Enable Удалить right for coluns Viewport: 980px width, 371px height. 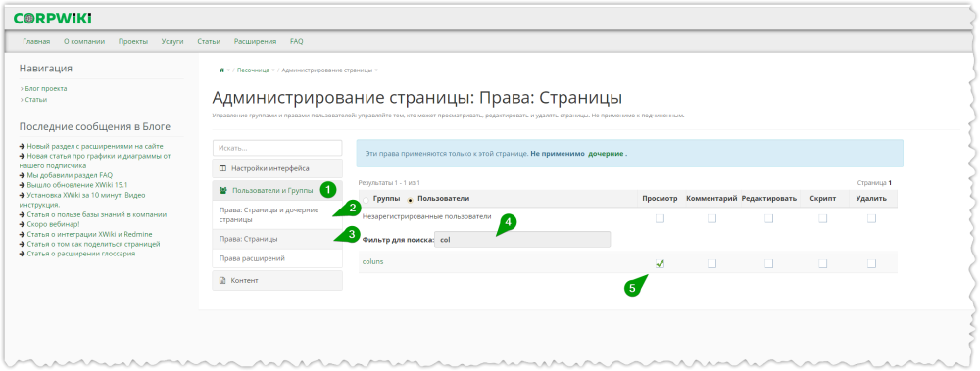coord(871,263)
